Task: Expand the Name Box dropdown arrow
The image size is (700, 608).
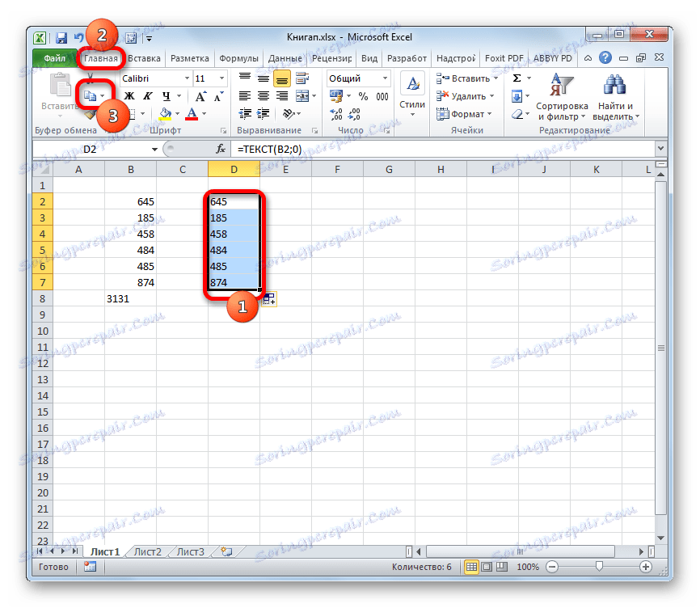Action: pyautogui.click(x=154, y=149)
